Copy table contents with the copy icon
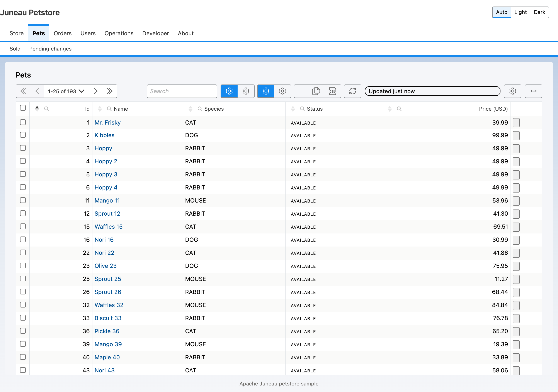 [316, 91]
